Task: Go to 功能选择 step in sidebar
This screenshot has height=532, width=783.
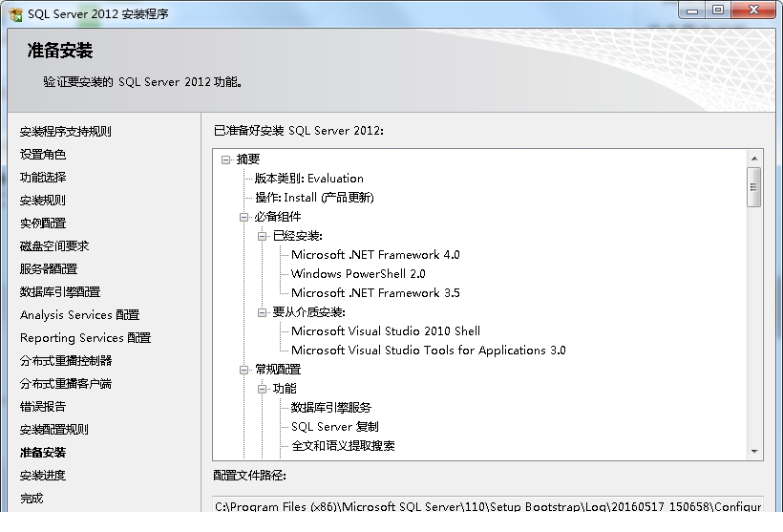Action: pos(43,178)
